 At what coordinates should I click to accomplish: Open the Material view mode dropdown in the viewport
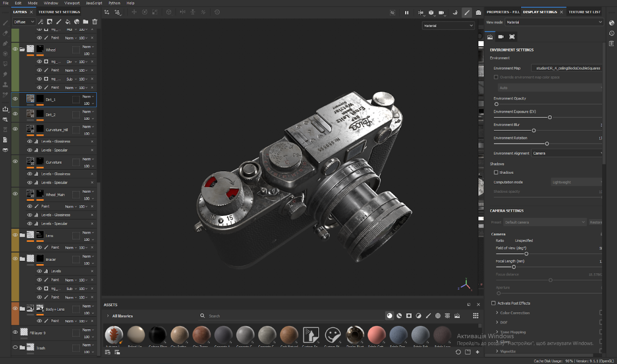(x=448, y=25)
